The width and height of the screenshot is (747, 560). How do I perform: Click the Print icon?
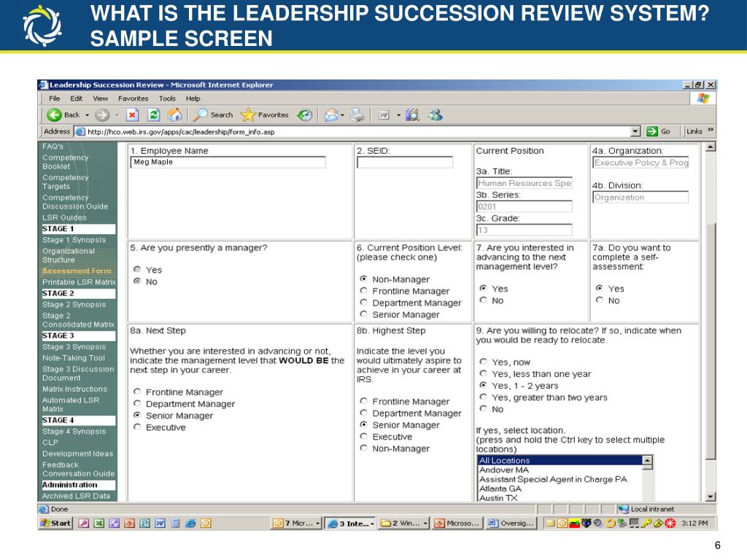[x=357, y=114]
